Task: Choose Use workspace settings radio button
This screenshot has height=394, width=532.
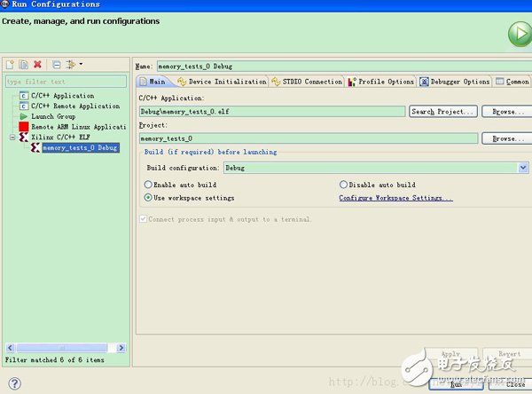Action: click(x=148, y=197)
